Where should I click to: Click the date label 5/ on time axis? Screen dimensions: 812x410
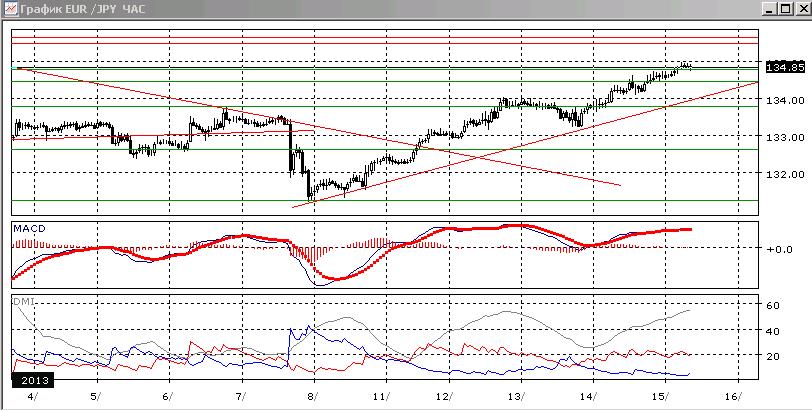(96, 396)
